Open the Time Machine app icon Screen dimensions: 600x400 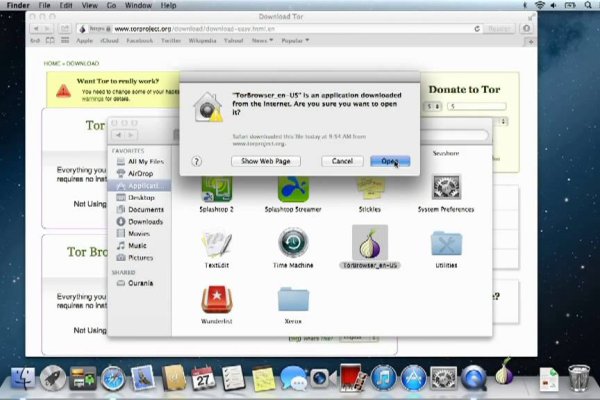[x=293, y=243]
